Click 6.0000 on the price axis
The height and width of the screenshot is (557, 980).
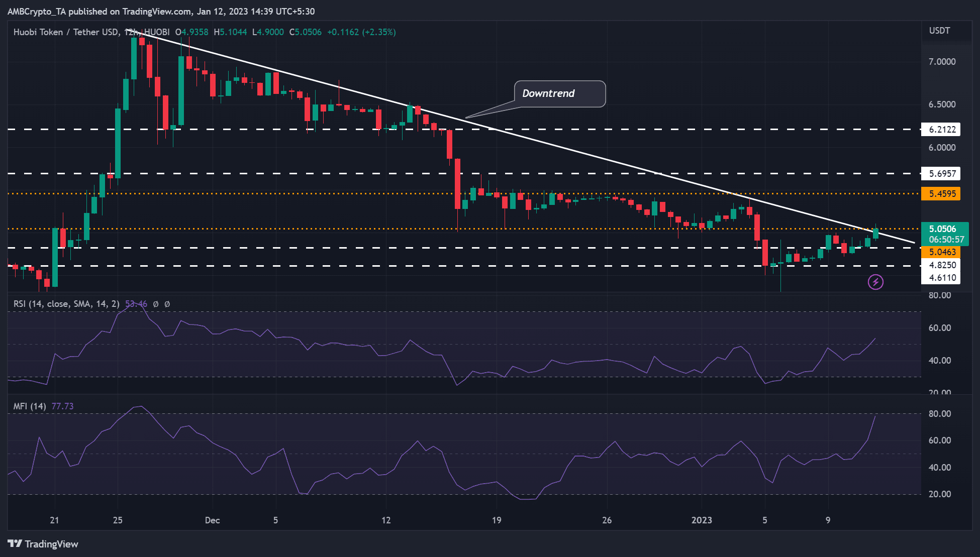point(942,148)
